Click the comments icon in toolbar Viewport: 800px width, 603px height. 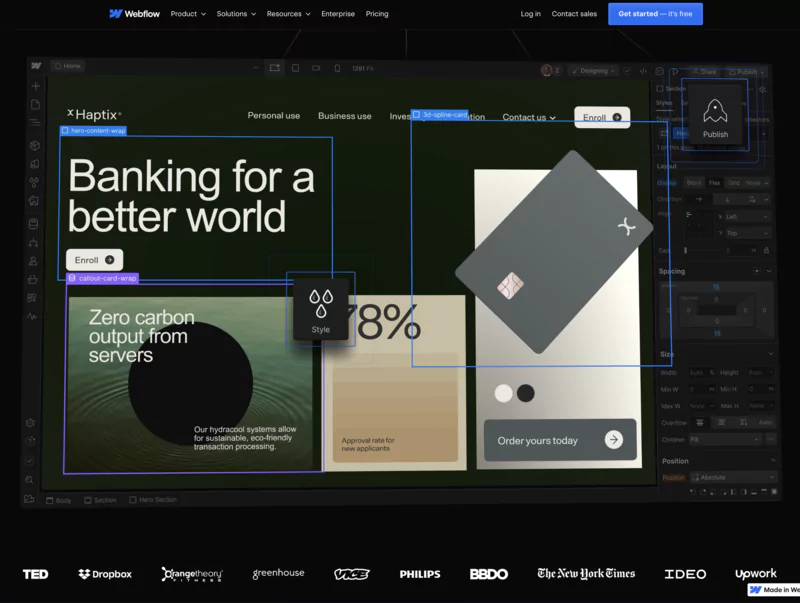(659, 71)
